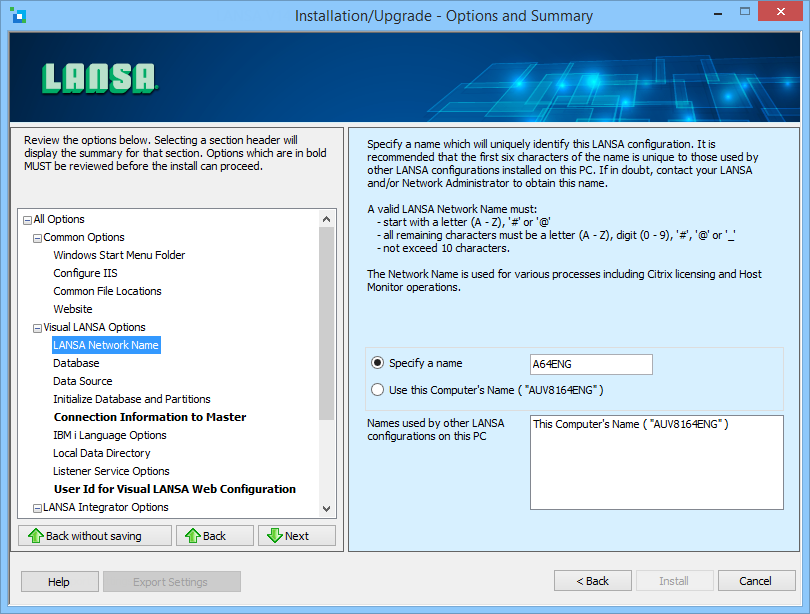Select Configure IIS in the options tree
810x614 pixels.
(x=85, y=273)
